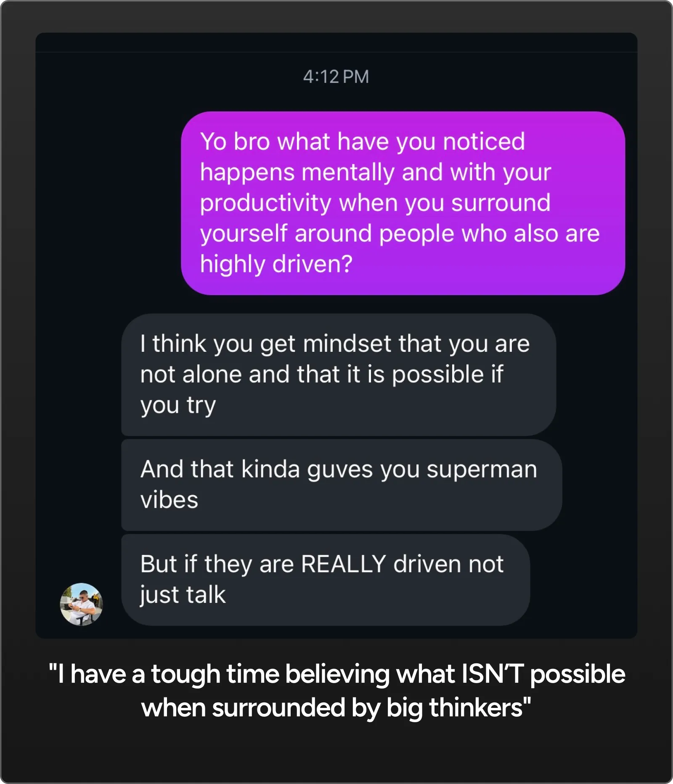Click 'you try' in first gray reply
Screen dimensions: 673x784
pyautogui.click(x=178, y=405)
